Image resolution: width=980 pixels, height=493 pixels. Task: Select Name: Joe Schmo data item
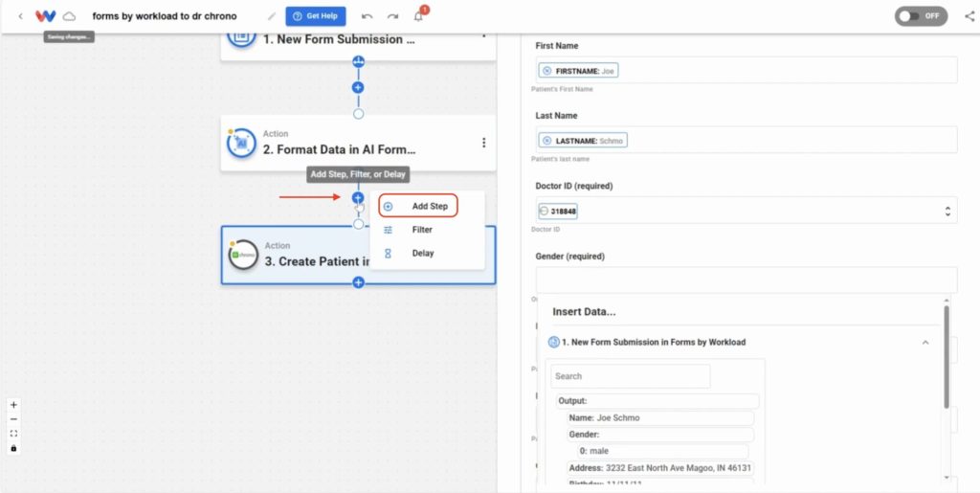[x=660, y=418]
